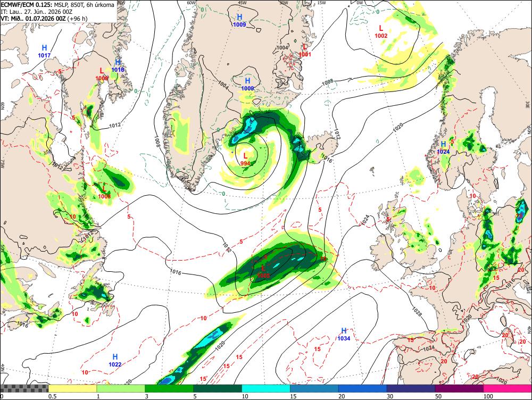Screen dimensions: 532x400
Task: Click the H 1024 high over Scandinavia
Action: click(443, 147)
